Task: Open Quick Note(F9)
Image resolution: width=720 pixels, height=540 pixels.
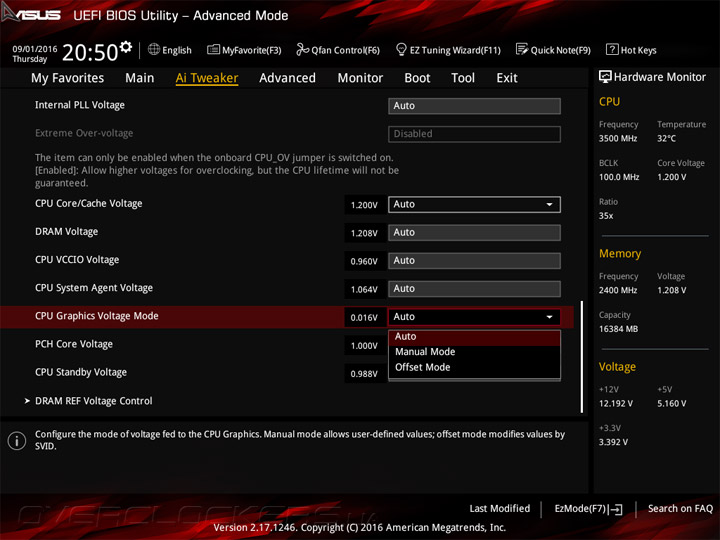Action: (561, 50)
